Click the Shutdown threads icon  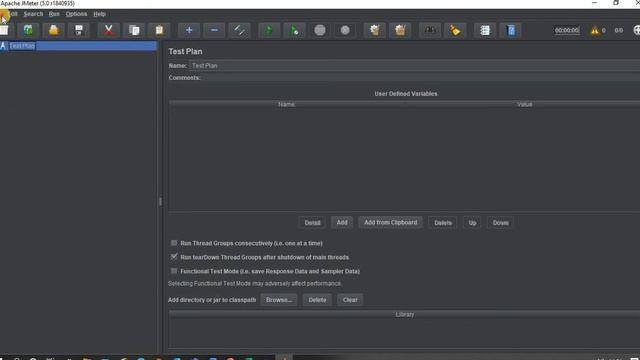tap(345, 30)
